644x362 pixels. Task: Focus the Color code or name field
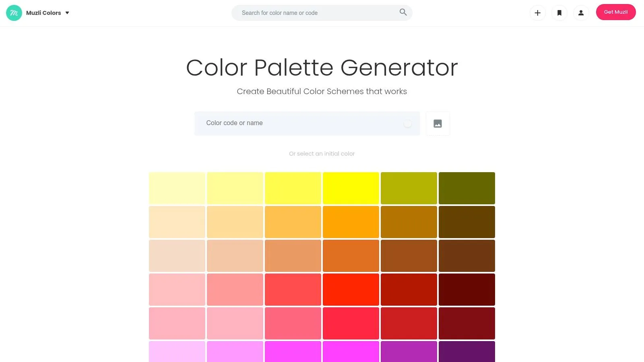282,123
